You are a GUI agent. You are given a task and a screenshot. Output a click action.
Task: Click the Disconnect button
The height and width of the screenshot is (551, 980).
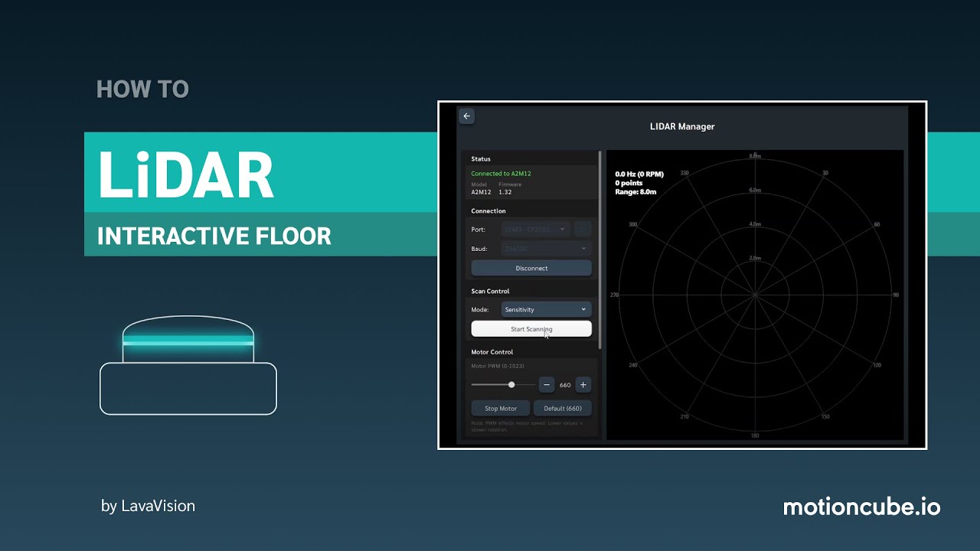(x=531, y=269)
